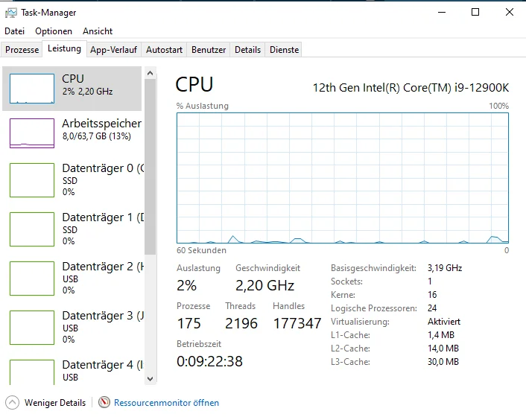This screenshot has width=526, height=420.
Task: Select the CPU mini graph thumbnail
Action: [x=32, y=89]
